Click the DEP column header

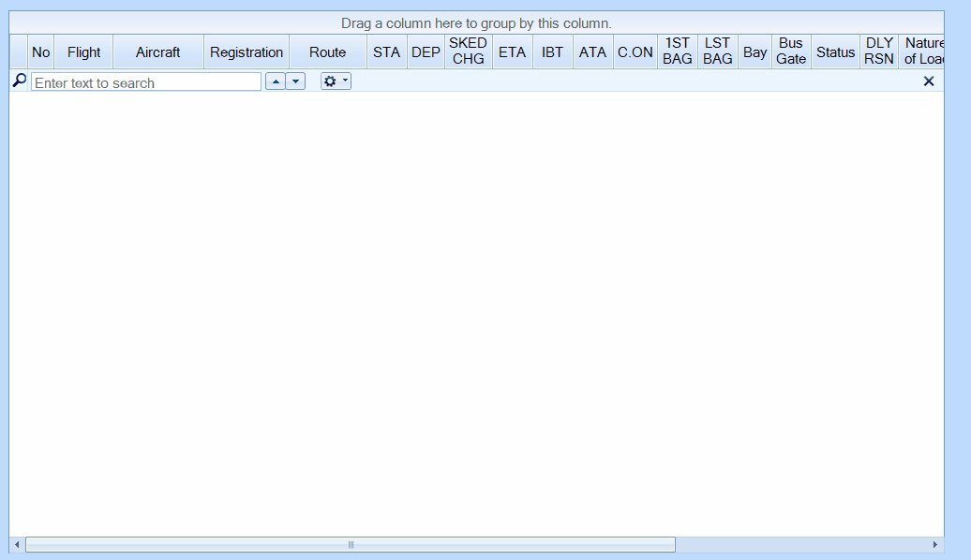click(426, 52)
